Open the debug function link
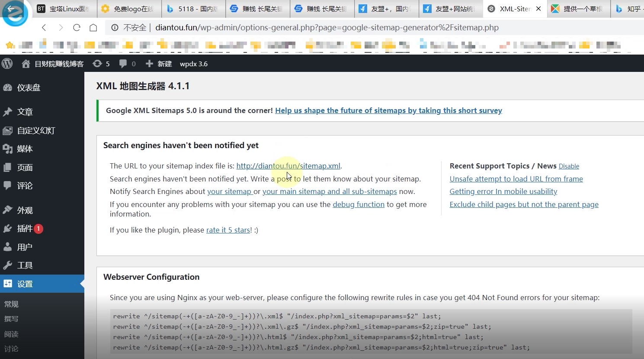This screenshot has width=644, height=359. [x=359, y=204]
